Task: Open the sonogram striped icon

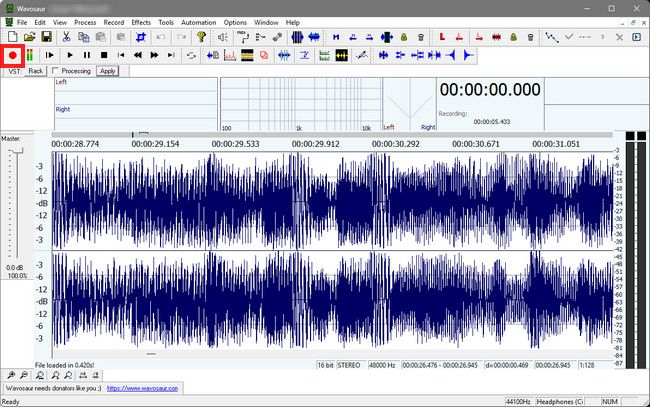Action: (x=247, y=55)
